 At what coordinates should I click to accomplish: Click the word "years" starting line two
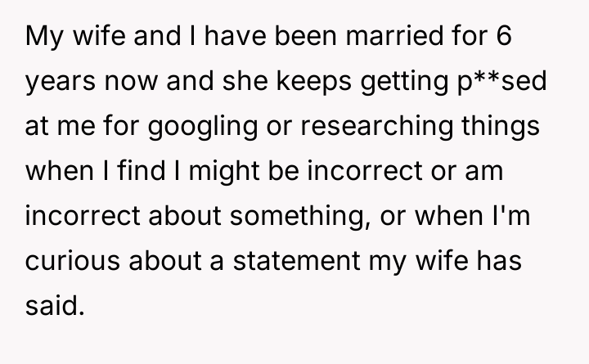point(57,83)
